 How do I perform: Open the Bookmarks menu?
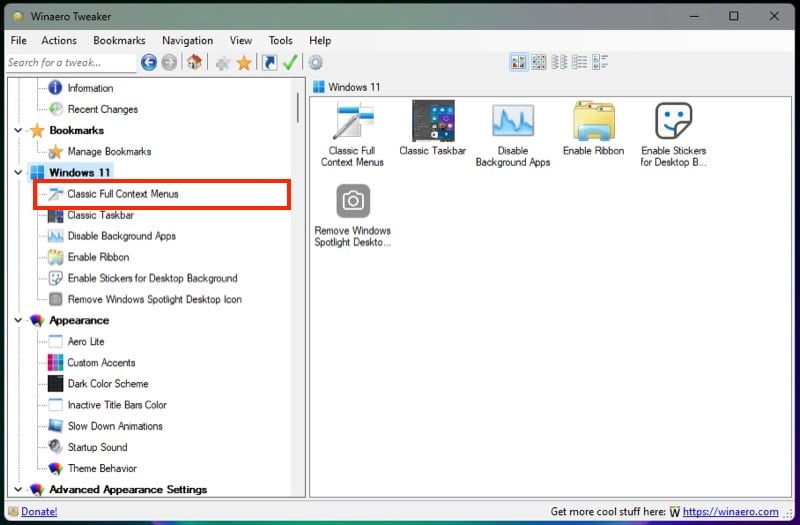point(119,40)
